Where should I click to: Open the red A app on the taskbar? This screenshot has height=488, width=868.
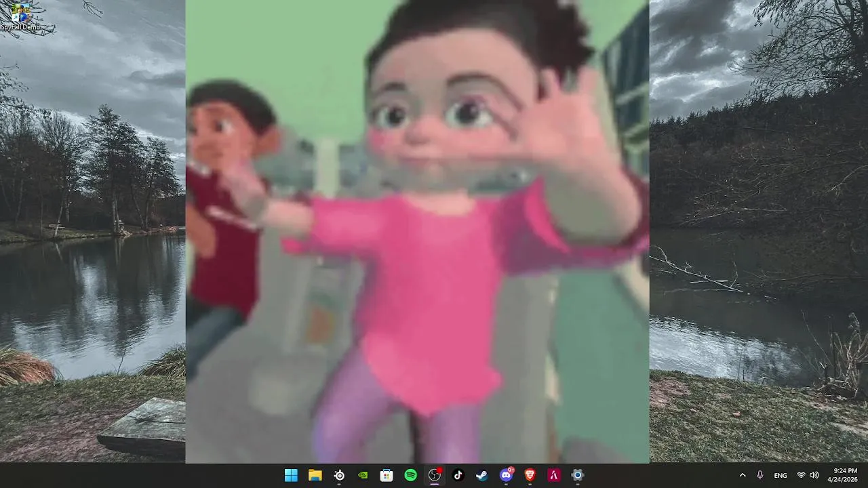tap(553, 475)
